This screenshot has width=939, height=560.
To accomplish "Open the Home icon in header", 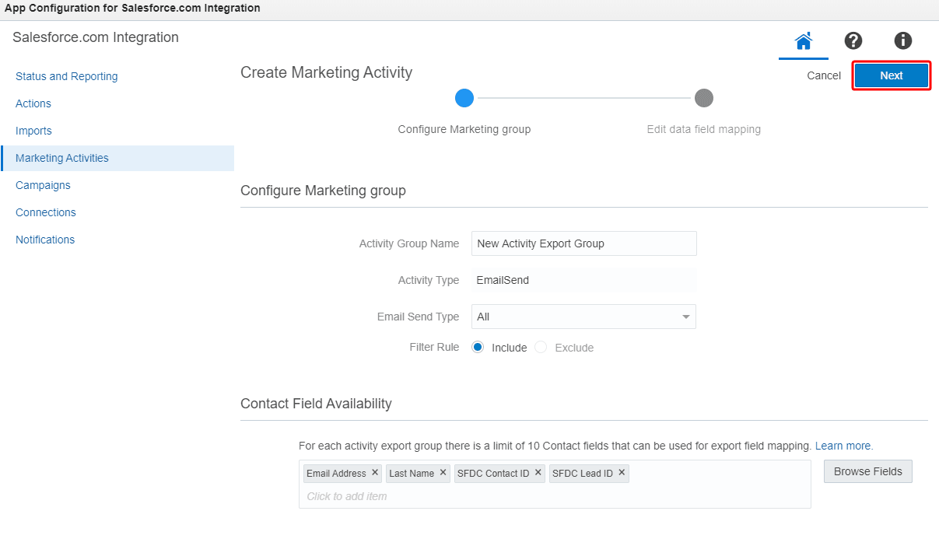I will (x=804, y=40).
